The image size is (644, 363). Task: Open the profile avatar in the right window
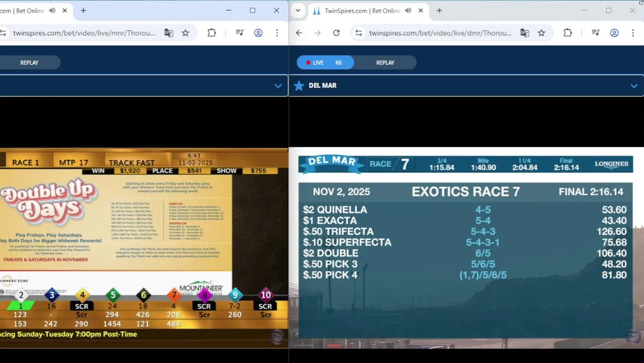point(614,33)
